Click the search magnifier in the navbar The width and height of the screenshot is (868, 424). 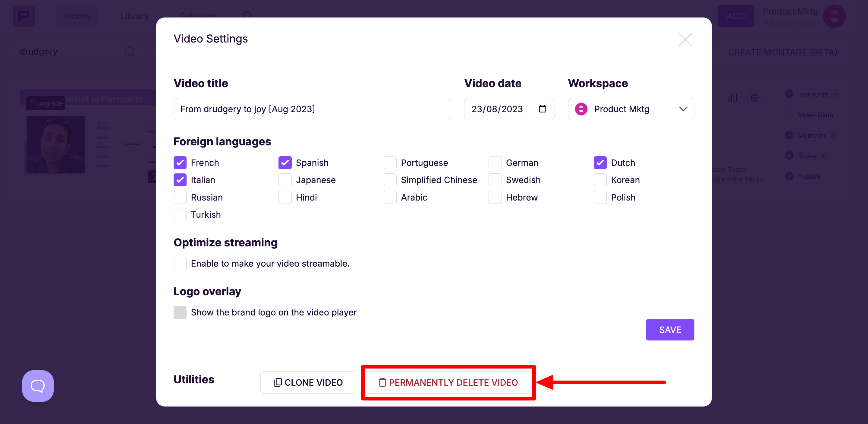pyautogui.click(x=247, y=15)
